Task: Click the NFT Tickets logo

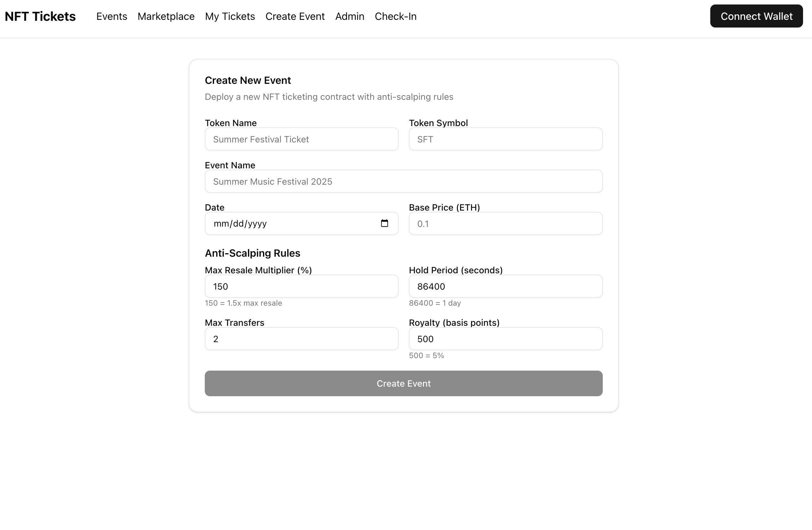Action: pyautogui.click(x=40, y=16)
